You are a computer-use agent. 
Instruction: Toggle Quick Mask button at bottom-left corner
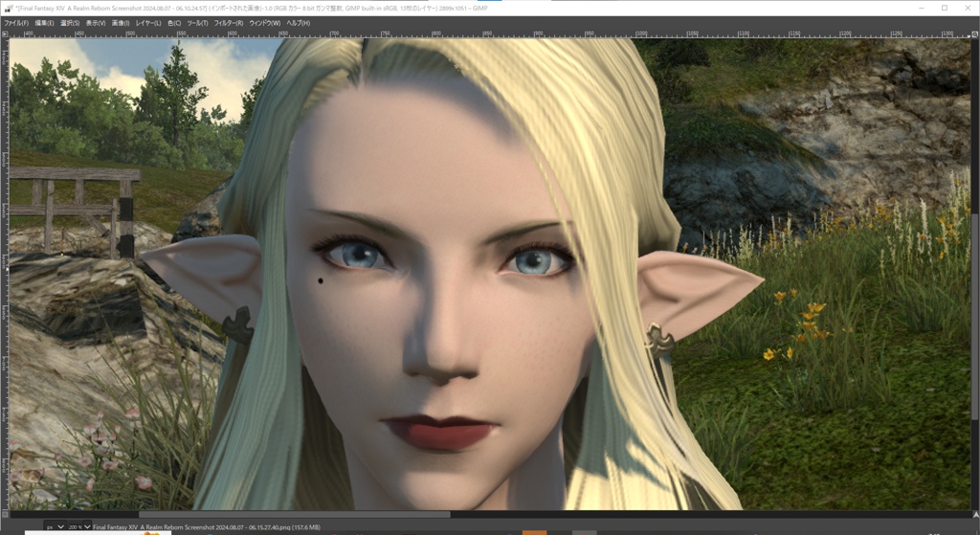click(5, 514)
